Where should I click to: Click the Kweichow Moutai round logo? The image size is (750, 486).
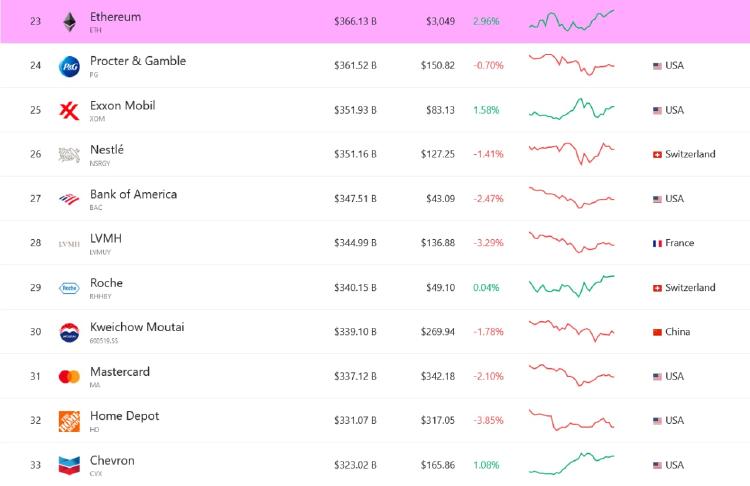pos(69,332)
